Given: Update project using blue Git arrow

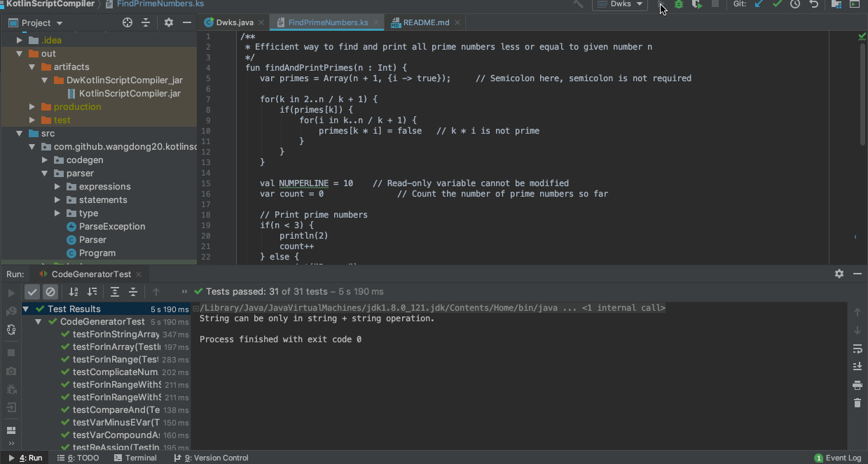Looking at the screenshot, I should pyautogui.click(x=759, y=4).
